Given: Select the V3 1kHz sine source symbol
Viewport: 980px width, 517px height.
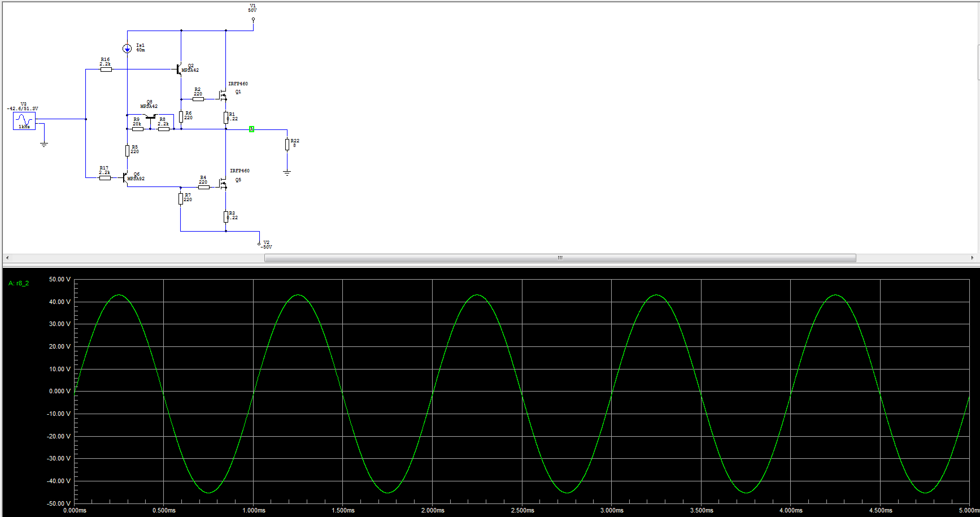Looking at the screenshot, I should coord(24,121).
